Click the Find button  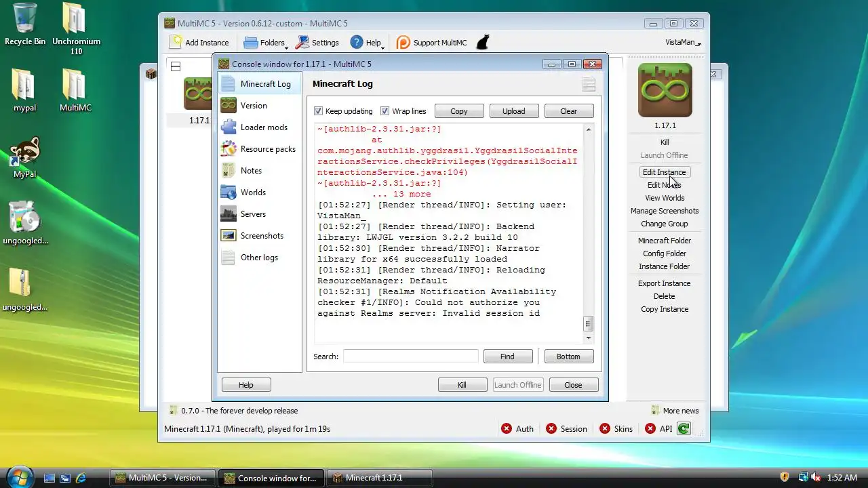click(x=507, y=357)
